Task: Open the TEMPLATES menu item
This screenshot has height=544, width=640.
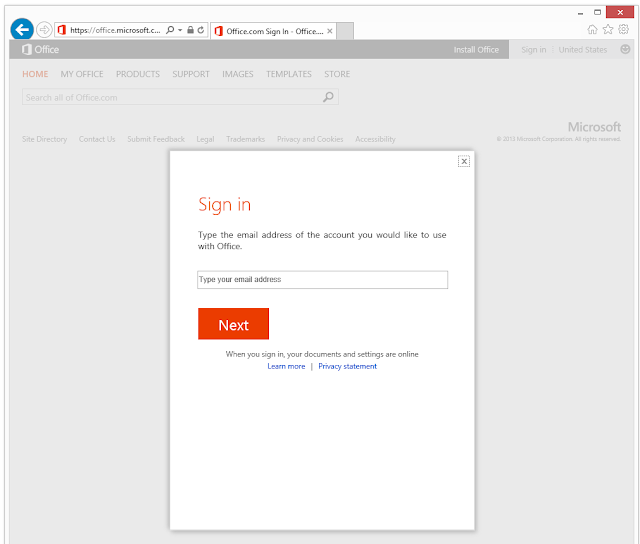Action: [x=289, y=74]
